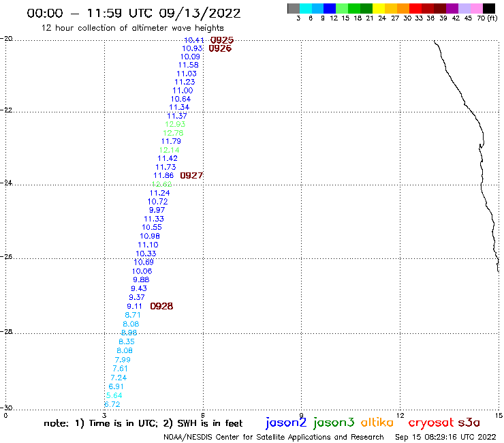Click the title '00:00 – 11:59 UTC 09/13/2022'

tap(133, 13)
